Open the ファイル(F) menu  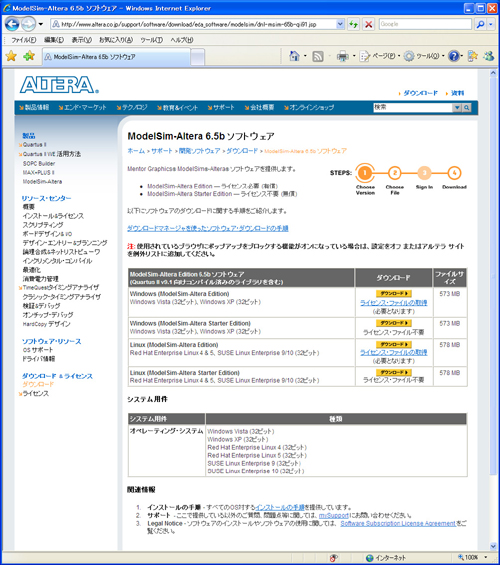[x=23, y=40]
